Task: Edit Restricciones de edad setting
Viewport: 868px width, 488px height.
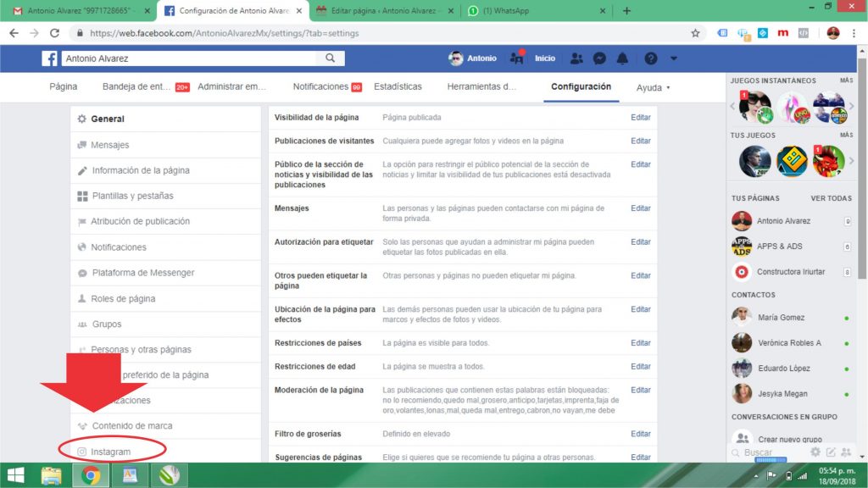Action: point(641,366)
